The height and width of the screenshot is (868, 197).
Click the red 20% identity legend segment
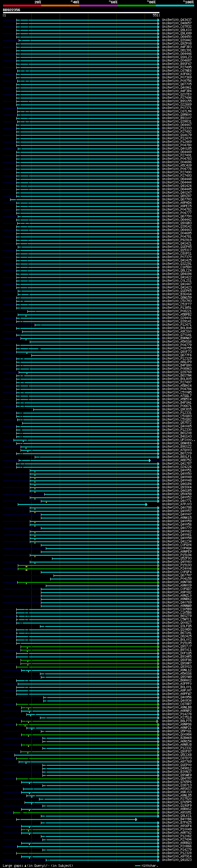point(22,6)
